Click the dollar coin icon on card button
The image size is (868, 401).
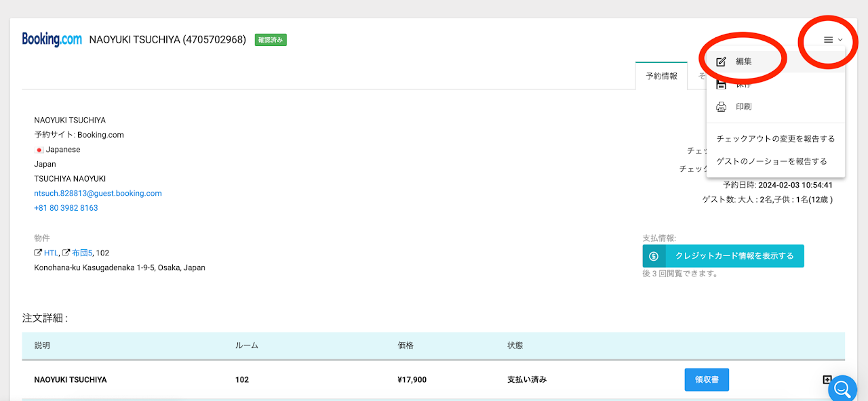(x=654, y=256)
